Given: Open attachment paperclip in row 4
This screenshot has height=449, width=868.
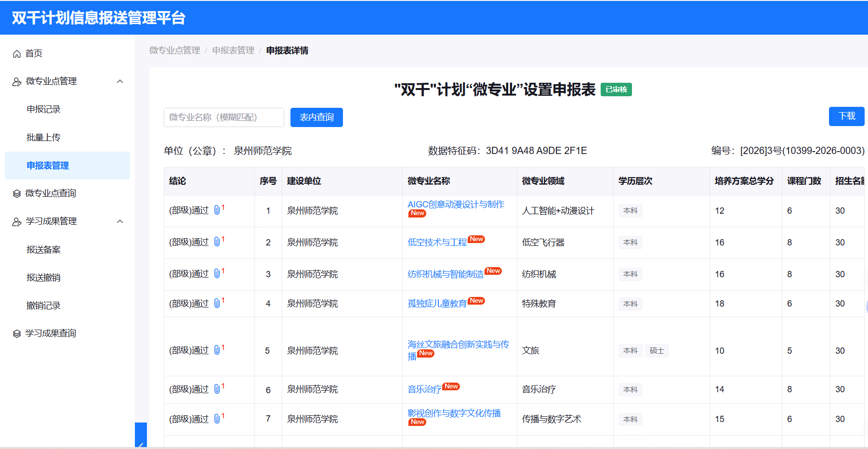Looking at the screenshot, I should (x=217, y=303).
